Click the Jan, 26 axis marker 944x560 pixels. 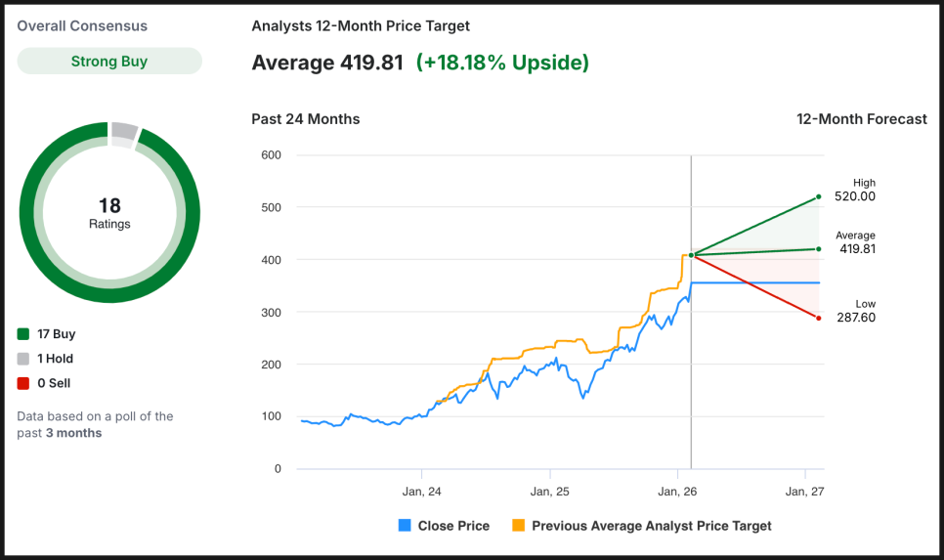point(678,491)
